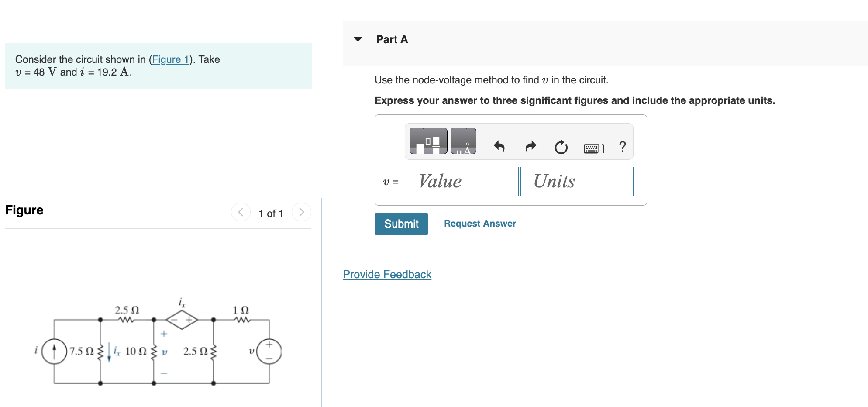The width and height of the screenshot is (868, 407).
Task: Switch to the Part A section
Action: point(392,39)
